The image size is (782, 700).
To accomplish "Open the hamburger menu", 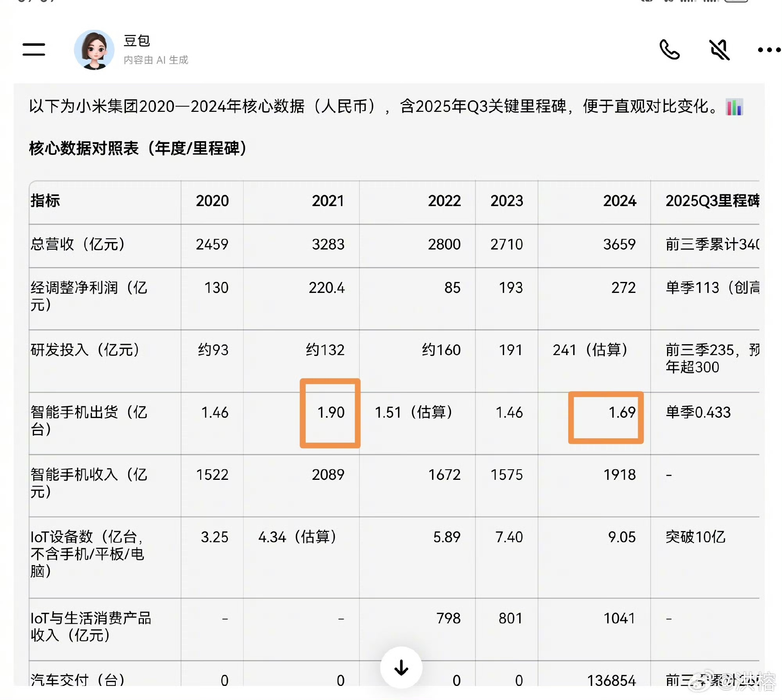I will (34, 50).
